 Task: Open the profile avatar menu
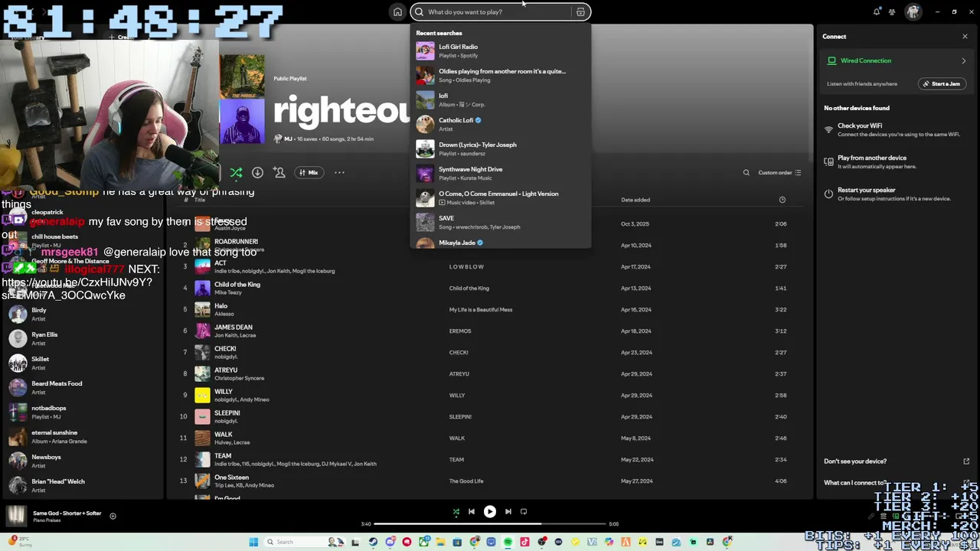click(913, 11)
